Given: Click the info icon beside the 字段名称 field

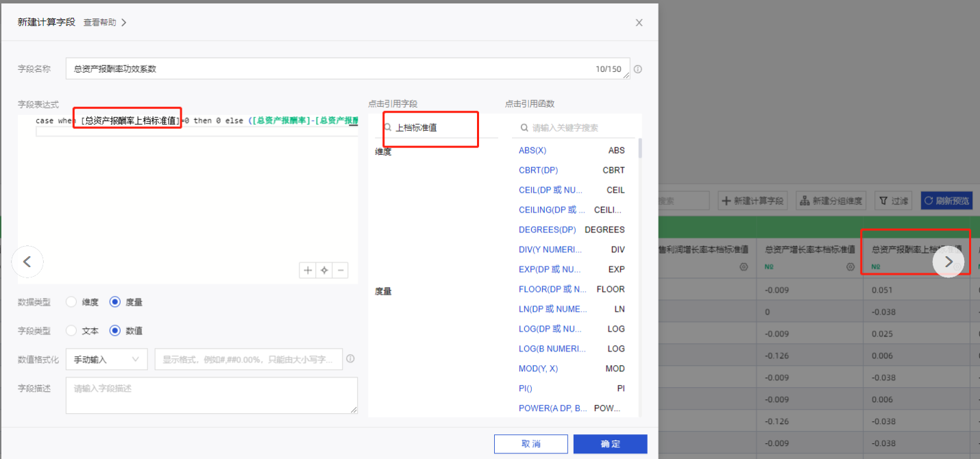Looking at the screenshot, I should pyautogui.click(x=638, y=69).
